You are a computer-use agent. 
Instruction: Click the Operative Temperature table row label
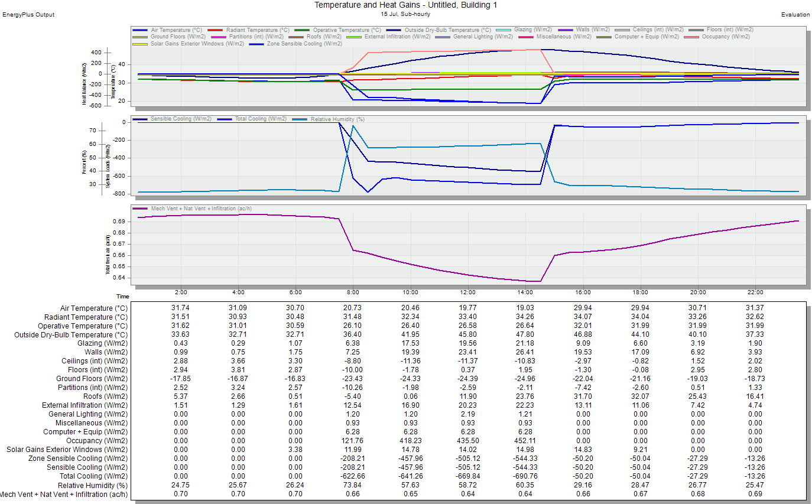tap(83, 326)
